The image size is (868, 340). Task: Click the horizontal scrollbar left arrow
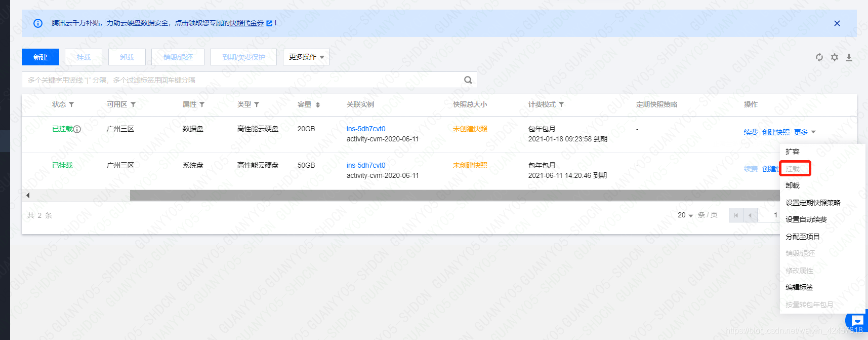[x=28, y=195]
